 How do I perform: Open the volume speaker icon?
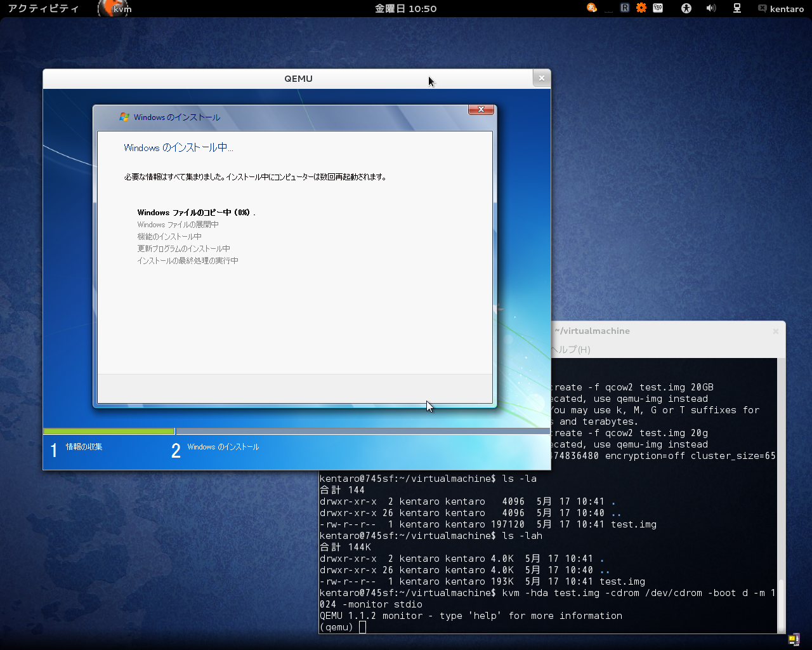tap(711, 8)
